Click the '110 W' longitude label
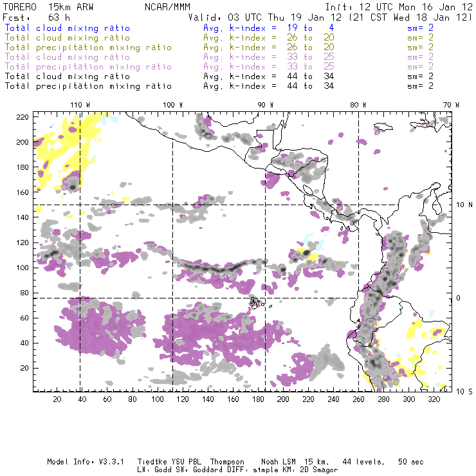476x476 pixels. tap(80, 105)
